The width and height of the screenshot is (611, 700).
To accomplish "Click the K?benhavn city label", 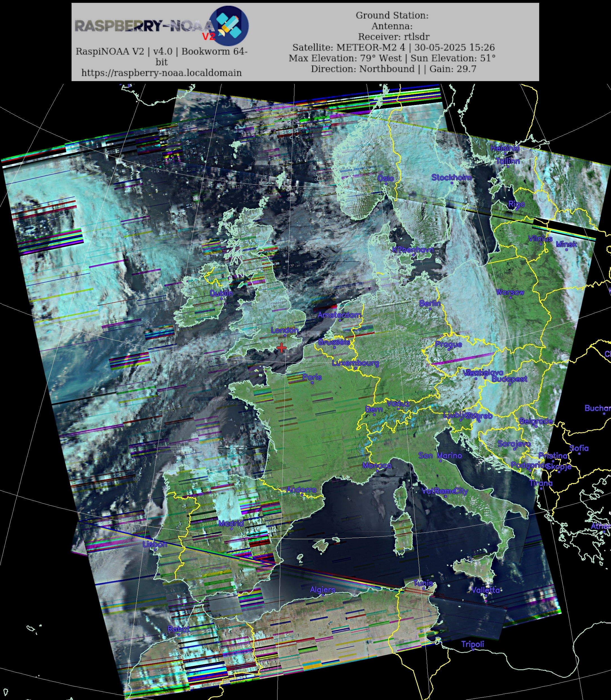I will tap(413, 250).
